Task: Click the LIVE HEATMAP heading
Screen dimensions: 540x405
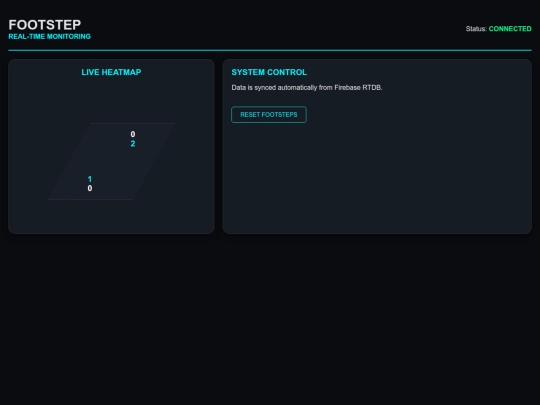Action: pyautogui.click(x=111, y=72)
